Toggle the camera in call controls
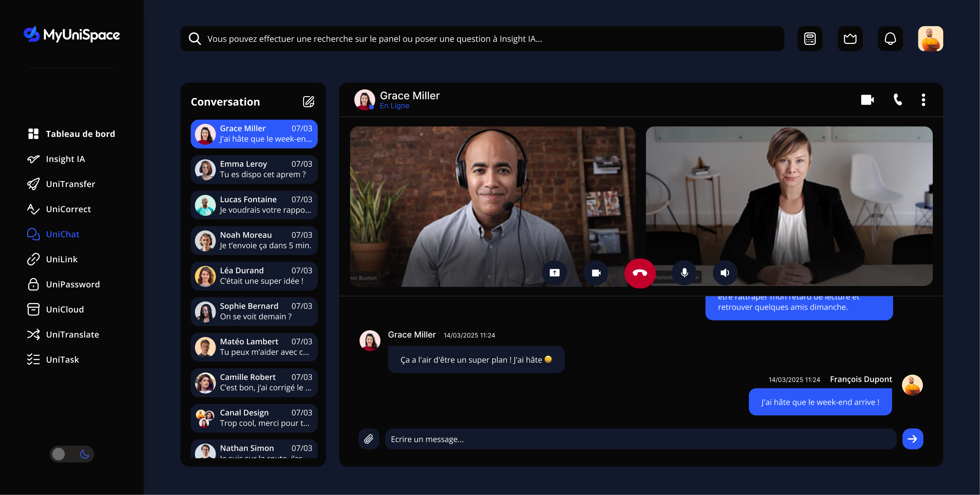This screenshot has width=980, height=495. point(596,273)
